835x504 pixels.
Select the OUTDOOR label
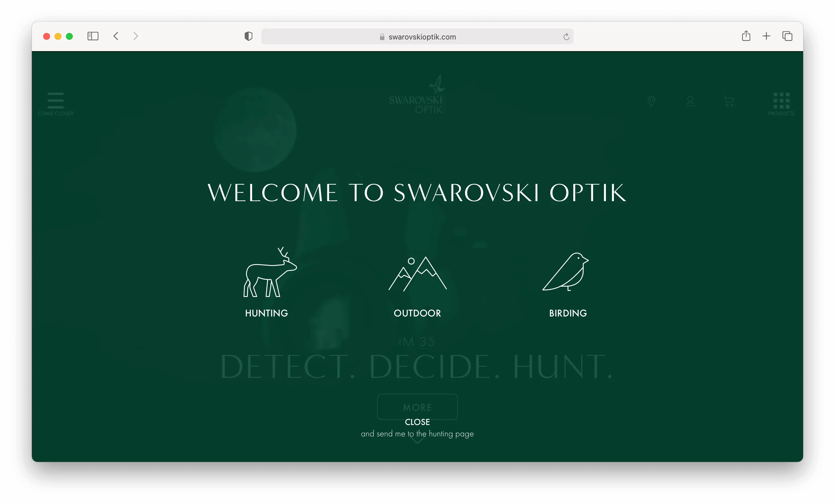click(x=417, y=313)
